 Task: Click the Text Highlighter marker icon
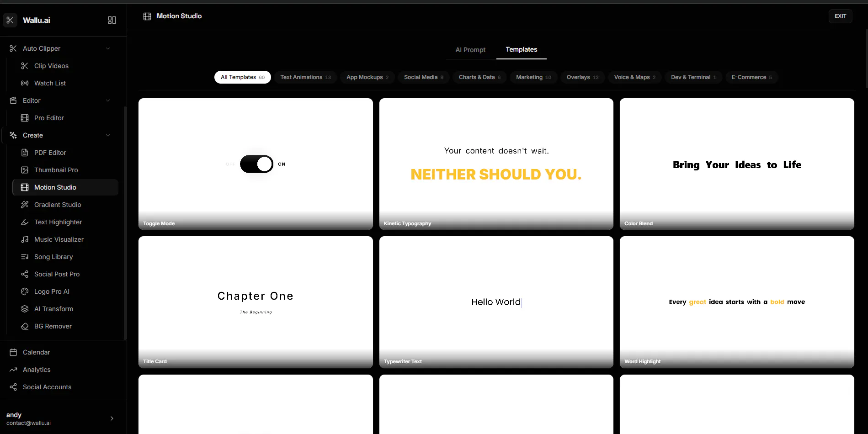pos(25,222)
